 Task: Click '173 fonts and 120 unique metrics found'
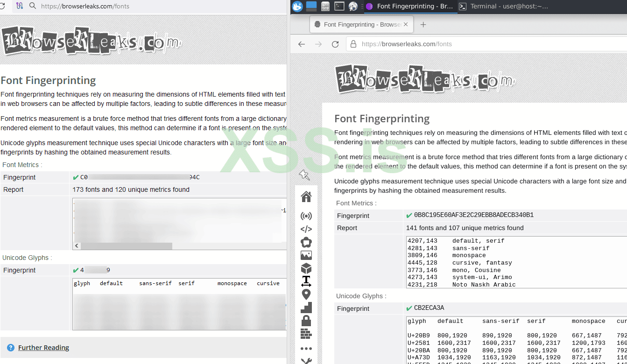(x=131, y=189)
